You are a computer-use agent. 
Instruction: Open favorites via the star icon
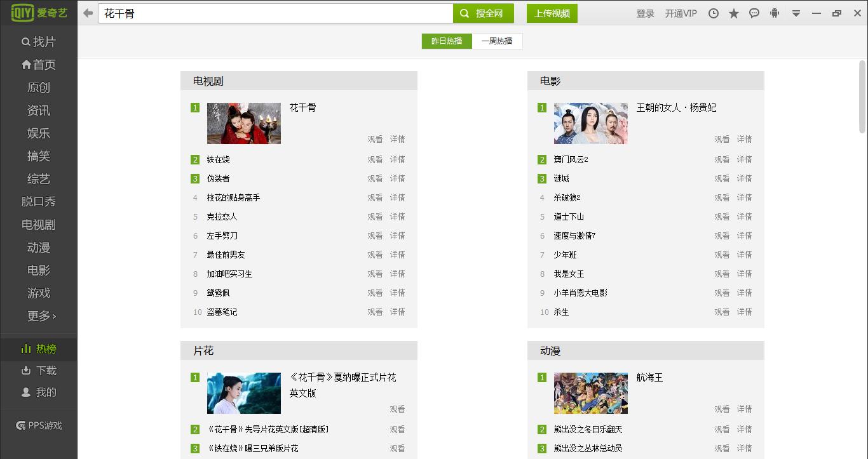point(734,13)
